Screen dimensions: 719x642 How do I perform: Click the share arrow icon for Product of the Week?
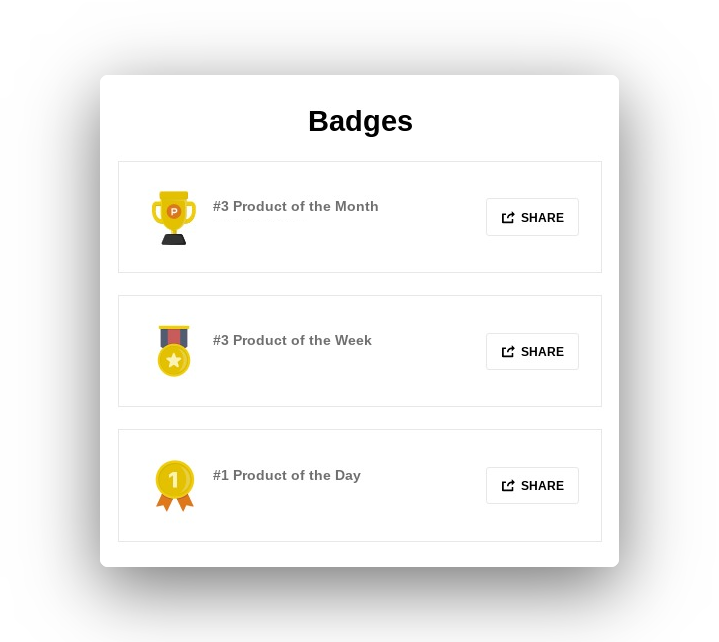[508, 352]
